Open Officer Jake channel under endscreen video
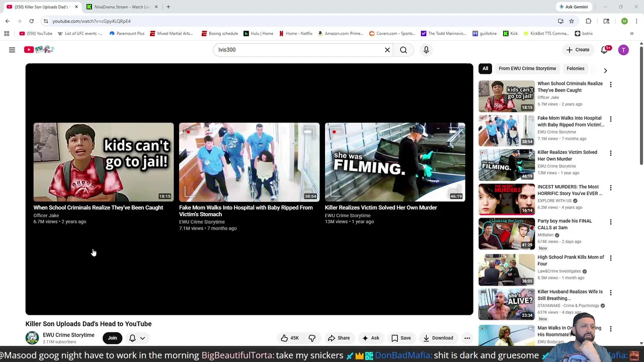 pos(46,215)
